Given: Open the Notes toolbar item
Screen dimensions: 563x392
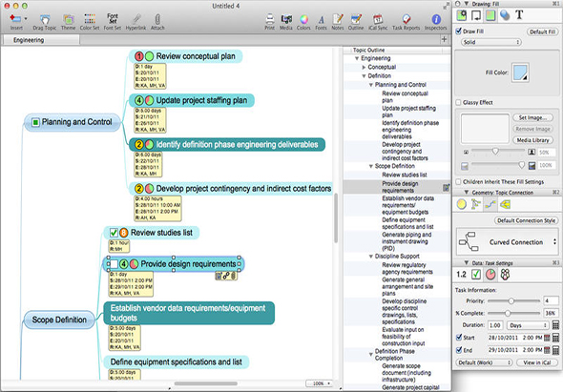Looking at the screenshot, I should (x=338, y=19).
